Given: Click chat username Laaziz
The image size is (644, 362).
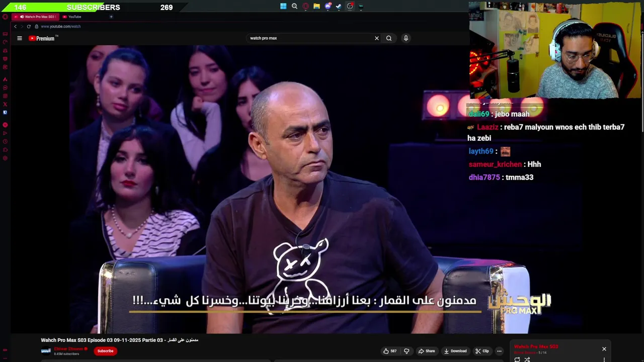Looking at the screenshot, I should pos(488,127).
